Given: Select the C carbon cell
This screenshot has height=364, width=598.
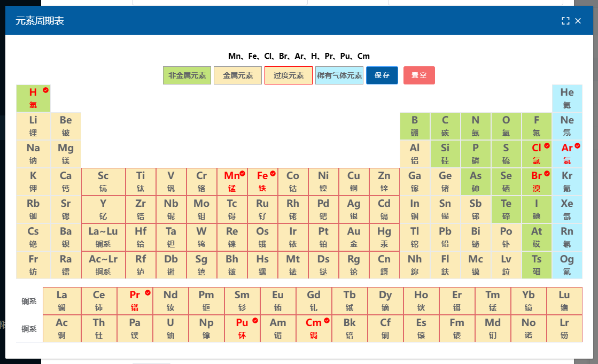Looking at the screenshot, I should (445, 126).
